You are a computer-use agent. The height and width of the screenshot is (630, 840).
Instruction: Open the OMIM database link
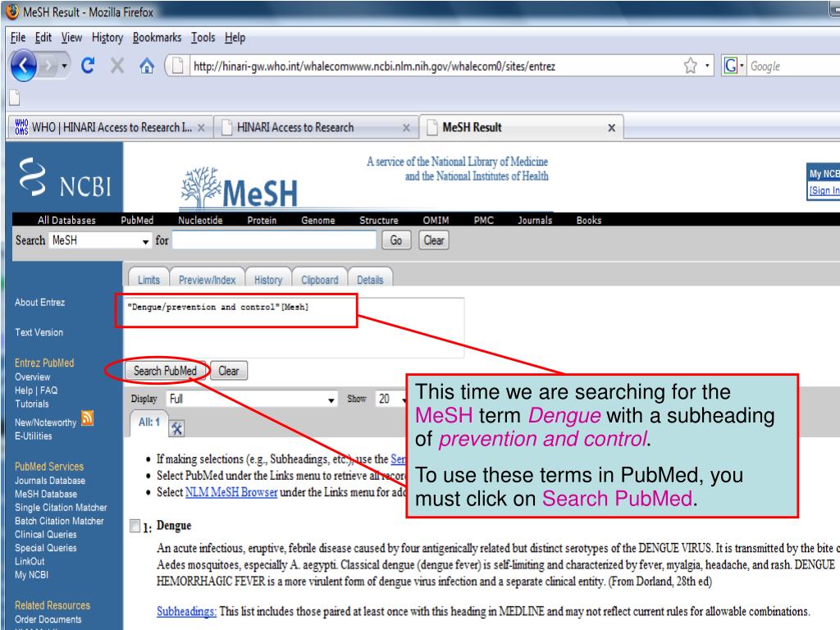pyautogui.click(x=436, y=220)
